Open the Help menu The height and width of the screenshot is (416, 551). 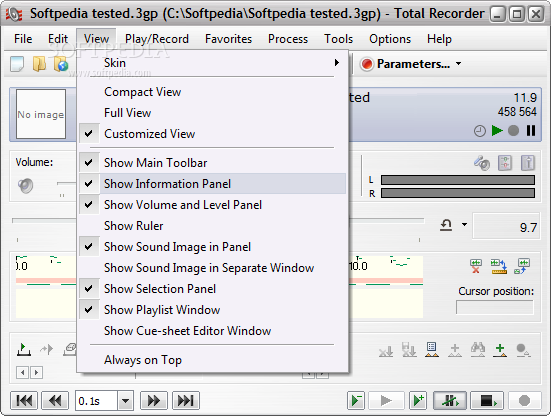[x=439, y=39]
